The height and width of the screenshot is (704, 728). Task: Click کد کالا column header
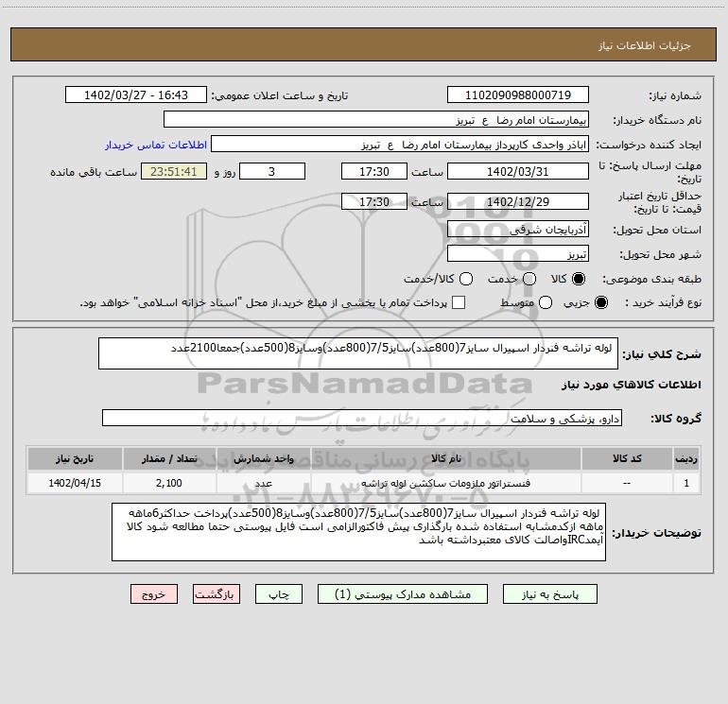pyautogui.click(x=627, y=458)
